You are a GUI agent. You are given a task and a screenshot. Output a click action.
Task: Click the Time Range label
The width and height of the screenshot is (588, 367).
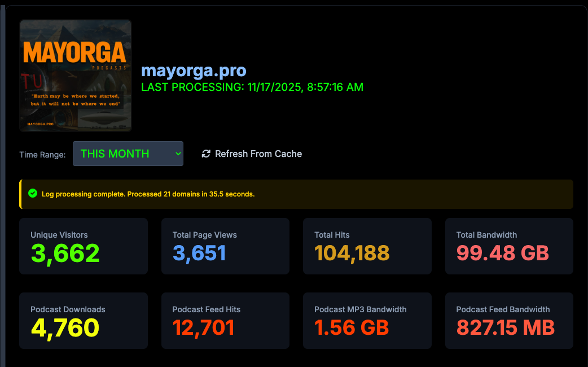point(42,154)
